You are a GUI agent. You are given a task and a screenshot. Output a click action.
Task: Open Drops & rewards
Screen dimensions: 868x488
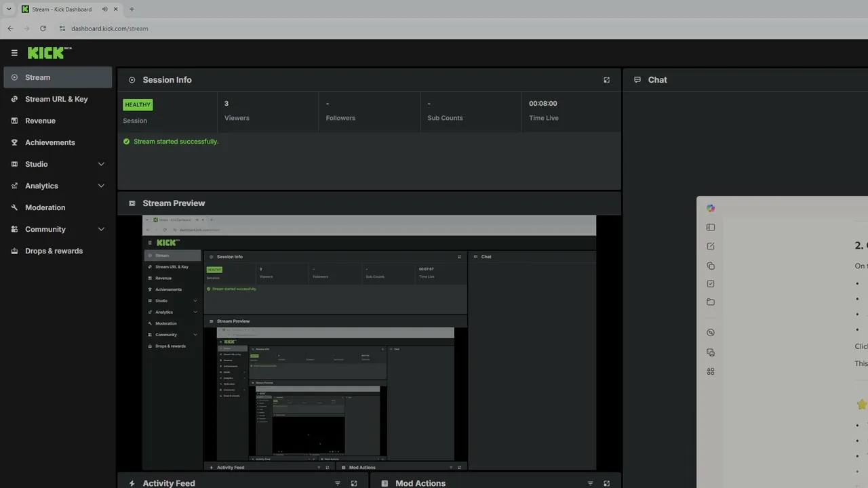click(58, 251)
